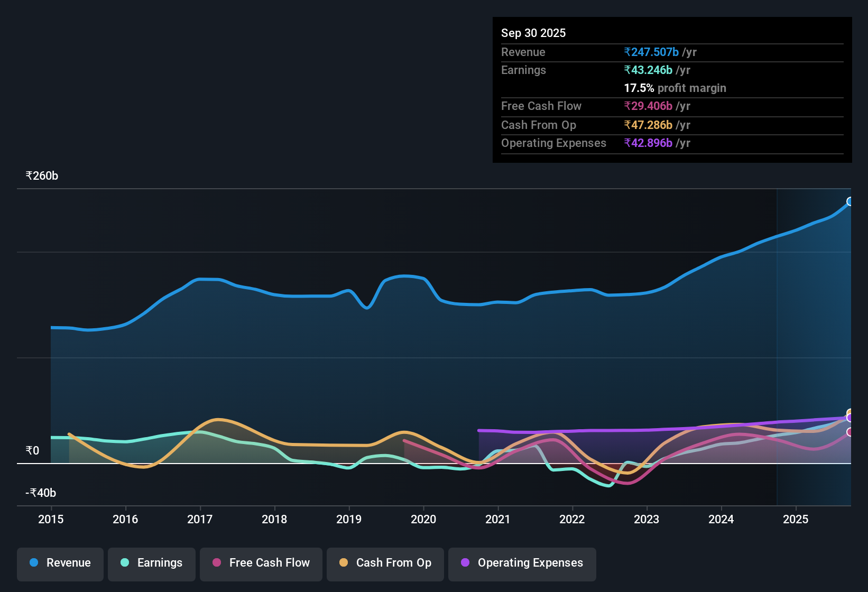This screenshot has width=868, height=592.
Task: Click the Free Cash Flow label in tooltip
Action: click(x=541, y=106)
